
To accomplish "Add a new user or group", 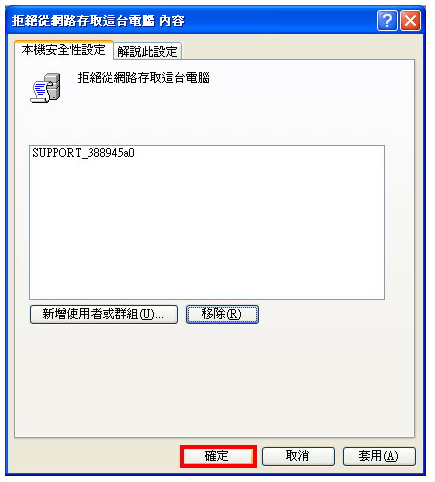I will (x=104, y=314).
